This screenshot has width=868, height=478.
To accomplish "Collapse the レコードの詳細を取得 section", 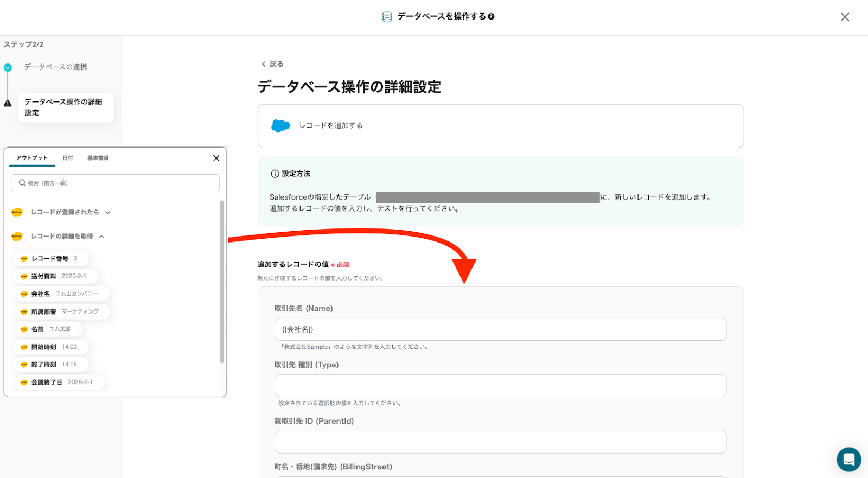I will click(101, 237).
